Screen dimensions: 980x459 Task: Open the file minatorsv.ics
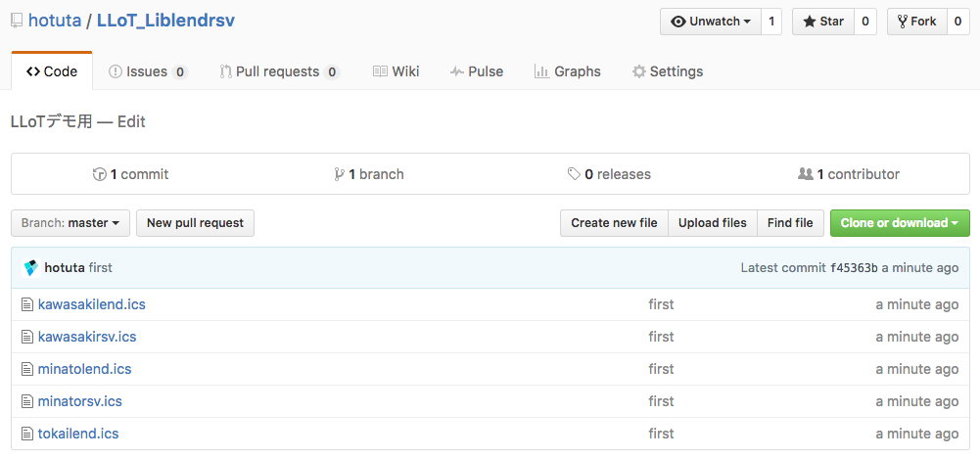point(80,401)
